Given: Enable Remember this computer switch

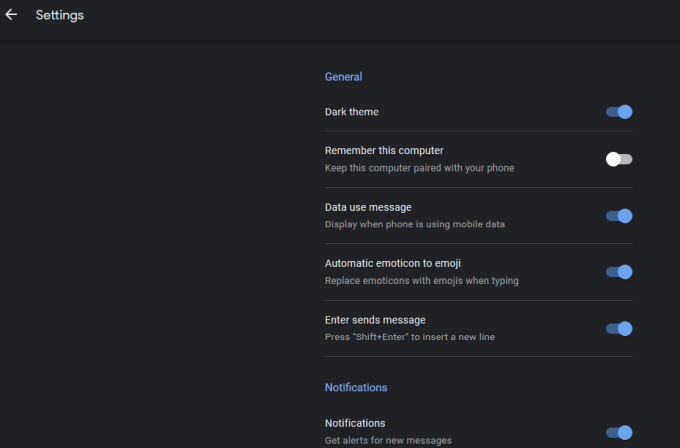Looking at the screenshot, I should tap(619, 159).
